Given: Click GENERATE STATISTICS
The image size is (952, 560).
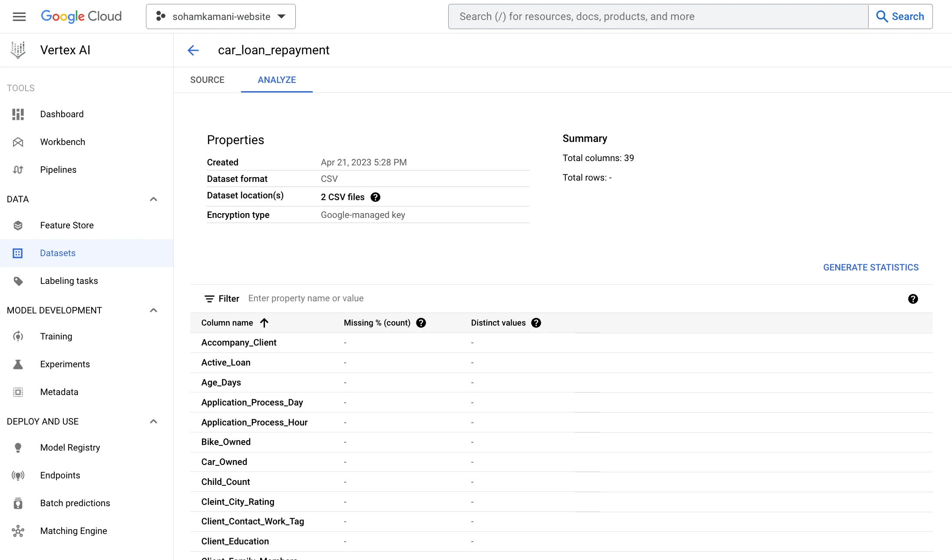Looking at the screenshot, I should [x=870, y=267].
